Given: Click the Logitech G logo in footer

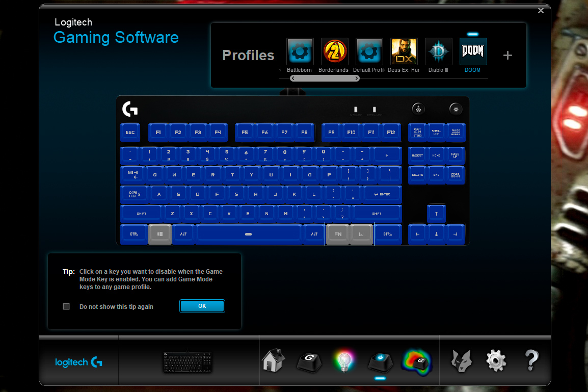Looking at the screenshot, I should point(79,362).
